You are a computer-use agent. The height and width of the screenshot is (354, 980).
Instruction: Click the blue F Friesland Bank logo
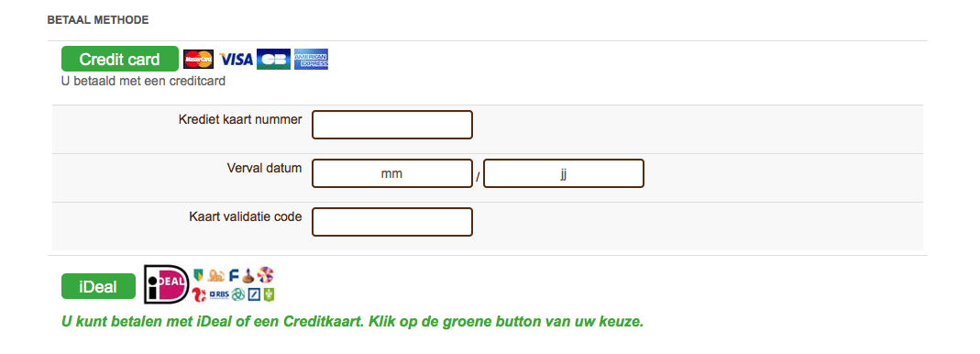click(234, 275)
